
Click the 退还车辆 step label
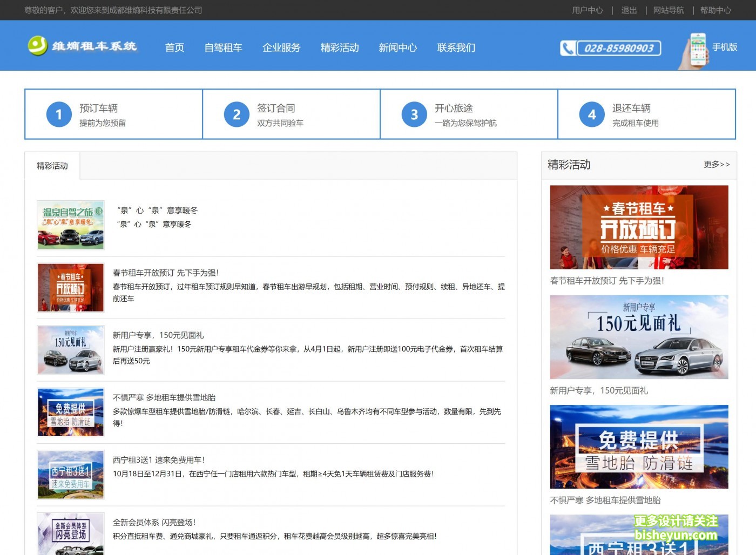click(x=631, y=108)
